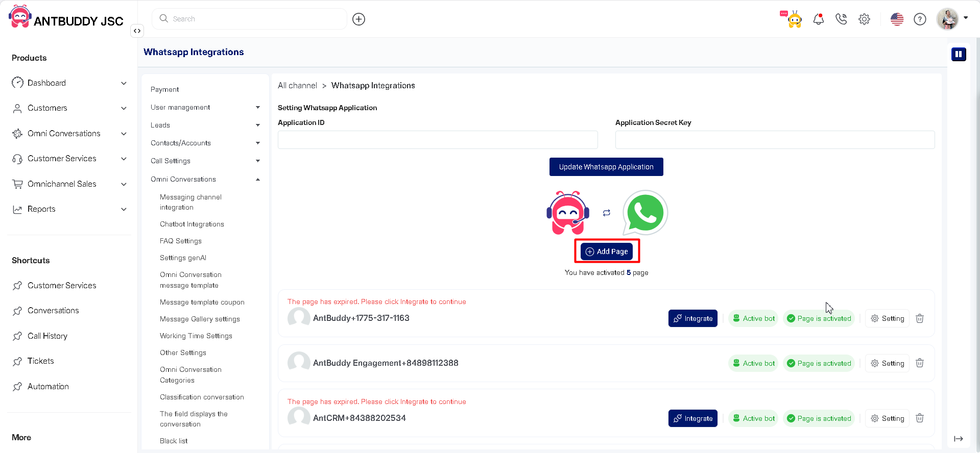
Task: Expand the Dashboard menu chevron
Action: click(x=124, y=83)
